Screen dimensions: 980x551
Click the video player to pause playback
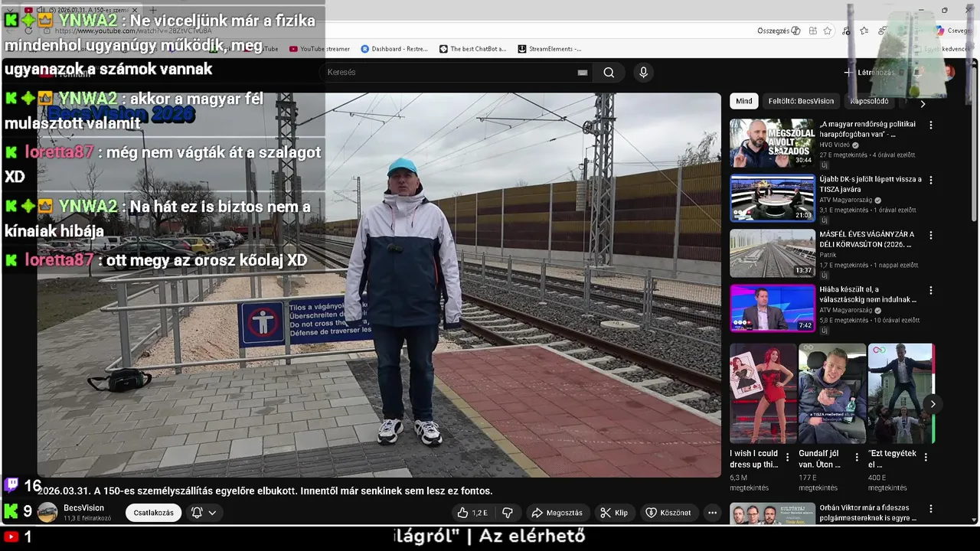point(379,285)
